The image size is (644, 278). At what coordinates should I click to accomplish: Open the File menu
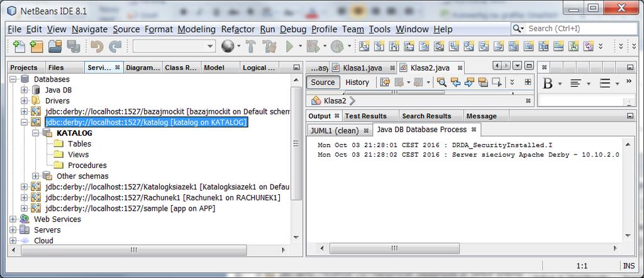click(14, 29)
